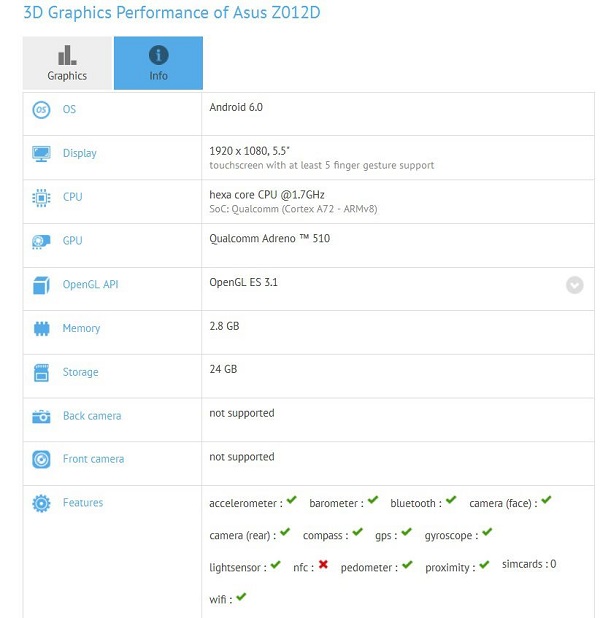Image resolution: width=600 pixels, height=618 pixels.
Task: Click the page title 3D Graphics Performance of Asus Z012D
Action: coord(172,12)
